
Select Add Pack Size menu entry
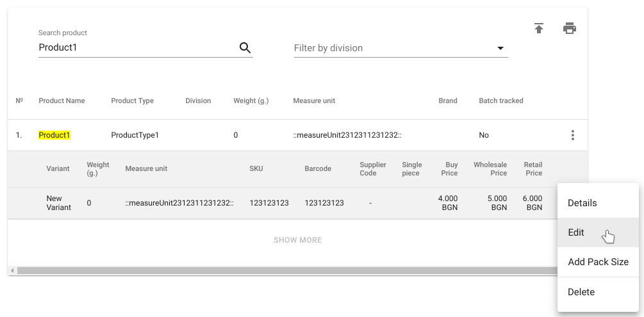pos(598,262)
